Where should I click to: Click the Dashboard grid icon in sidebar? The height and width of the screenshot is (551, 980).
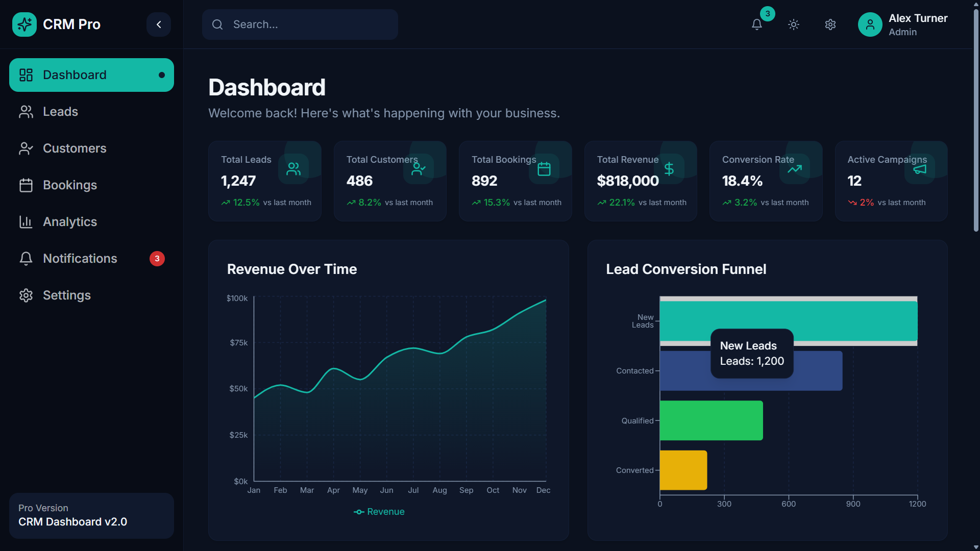[26, 75]
